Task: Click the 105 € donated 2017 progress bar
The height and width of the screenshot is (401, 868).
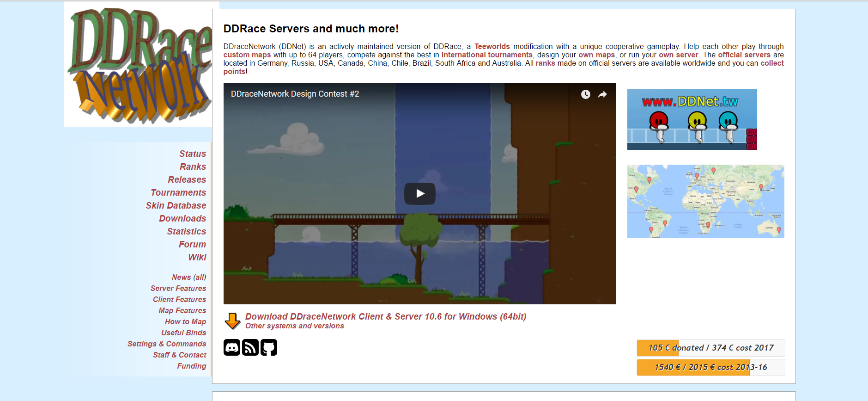Action: (x=710, y=348)
